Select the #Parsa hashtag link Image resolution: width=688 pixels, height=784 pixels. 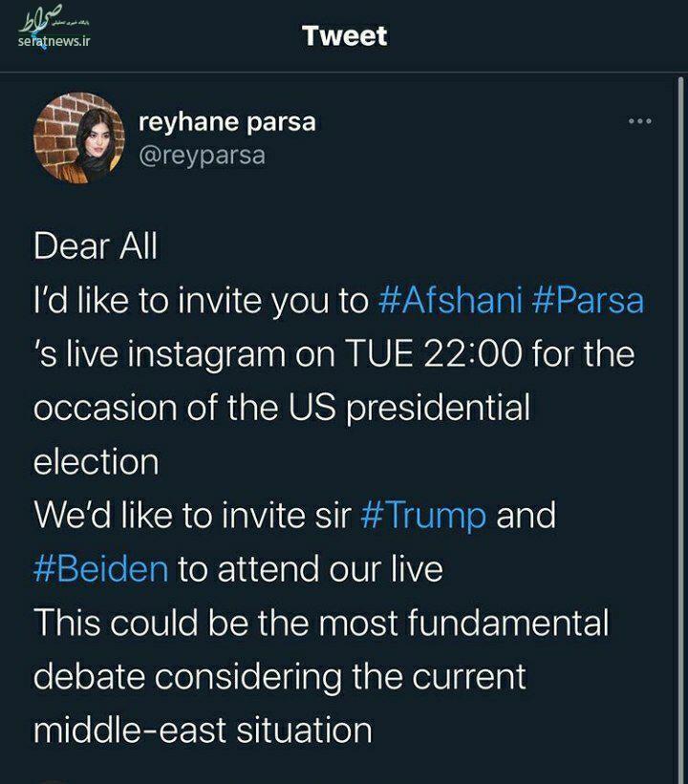pos(588,301)
